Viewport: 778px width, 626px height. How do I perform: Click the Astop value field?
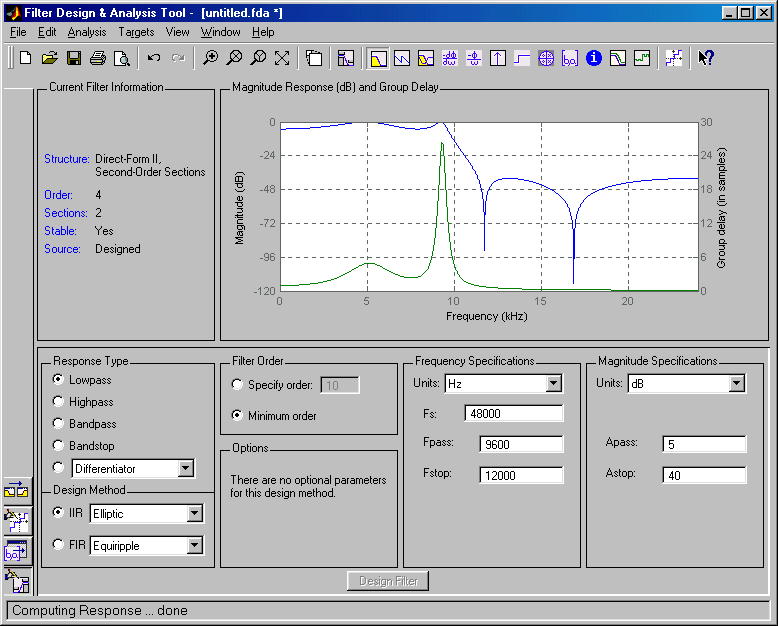(x=704, y=476)
